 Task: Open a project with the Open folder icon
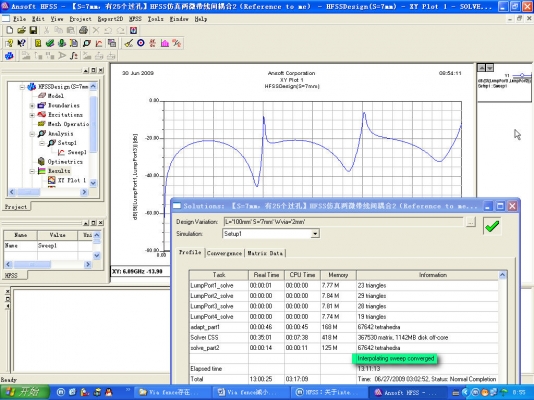tap(21, 30)
